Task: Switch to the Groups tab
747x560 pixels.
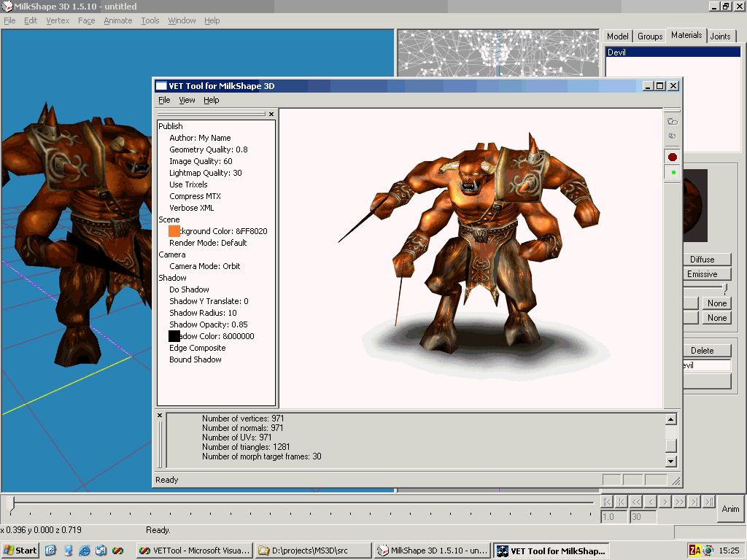Action: pyautogui.click(x=650, y=36)
